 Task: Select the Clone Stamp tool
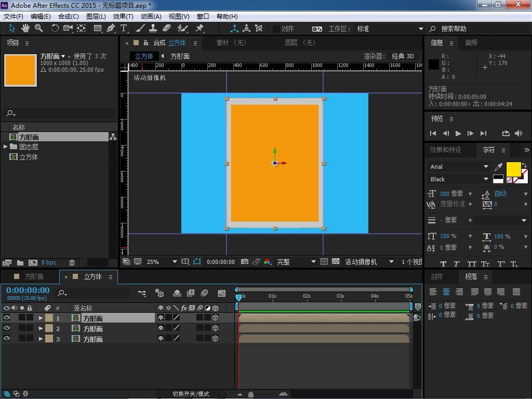153,29
